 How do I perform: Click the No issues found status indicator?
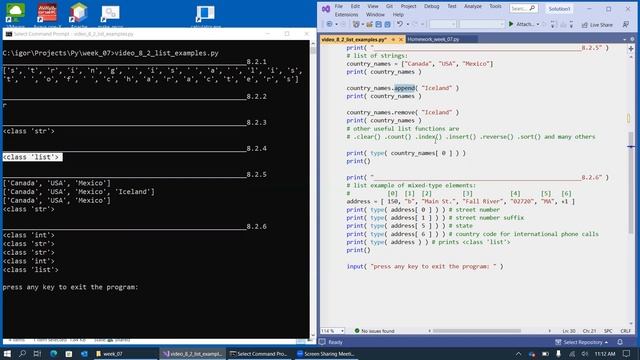pos(374,331)
